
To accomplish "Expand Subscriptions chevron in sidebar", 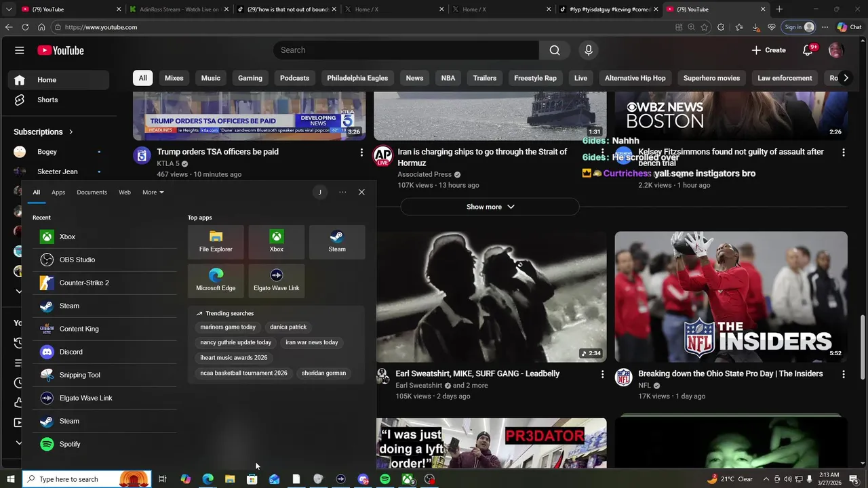I will coord(71,132).
